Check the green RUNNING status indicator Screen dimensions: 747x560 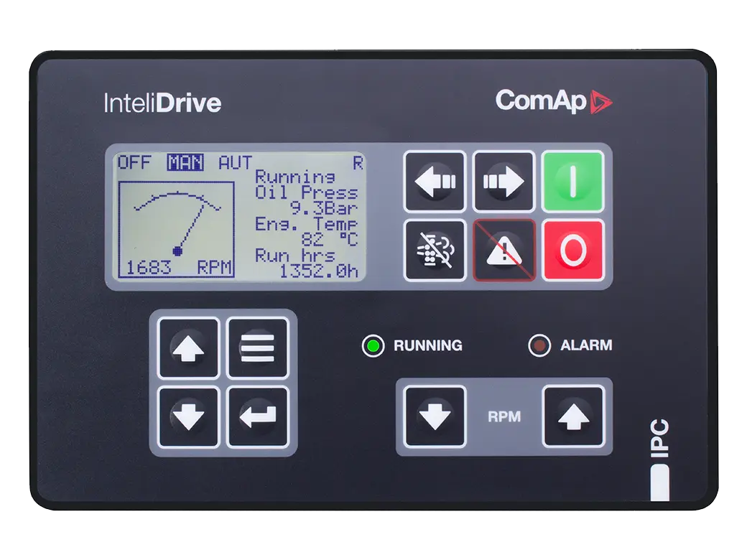coord(373,345)
